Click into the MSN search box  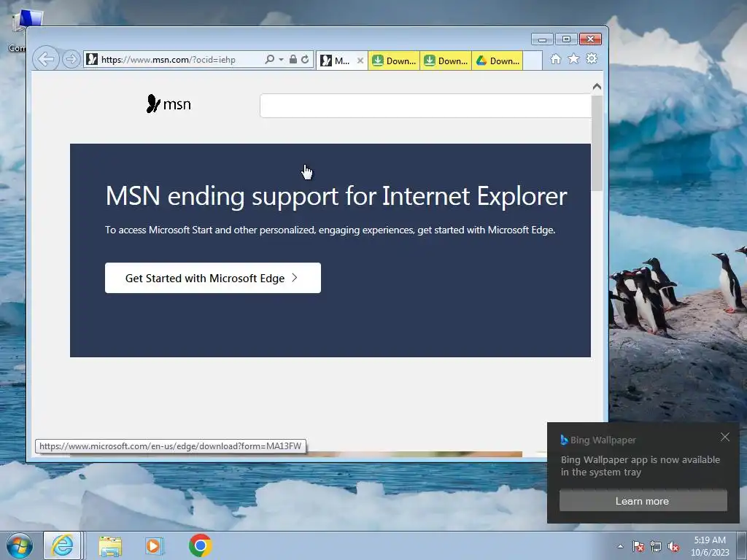pos(425,106)
